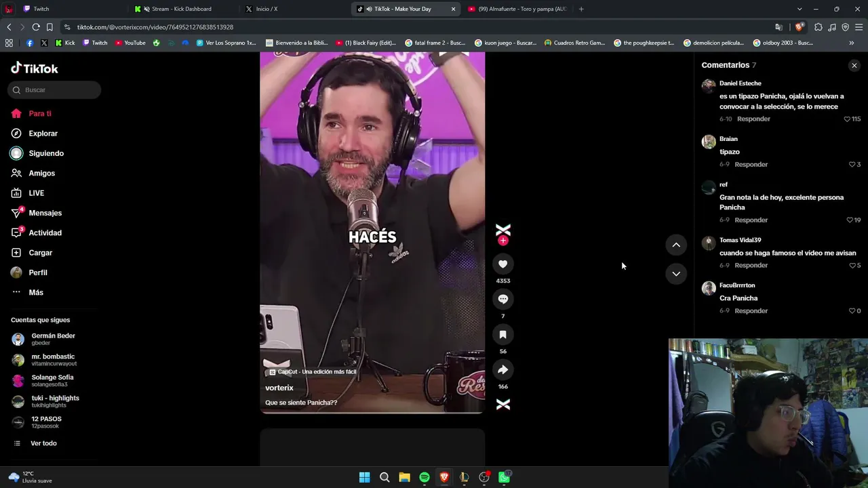Follow Vorterix with the red plus badge
Viewport: 868px width, 488px height.
pos(502,241)
